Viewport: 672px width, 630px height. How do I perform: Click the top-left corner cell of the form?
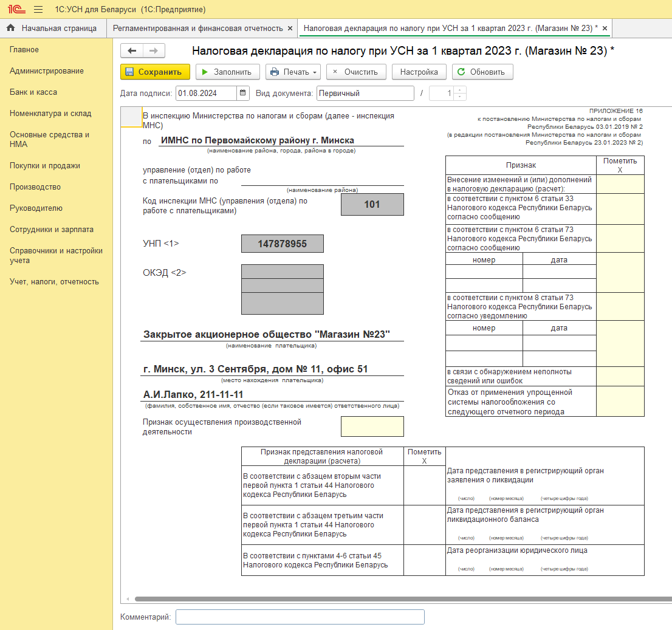(x=131, y=117)
